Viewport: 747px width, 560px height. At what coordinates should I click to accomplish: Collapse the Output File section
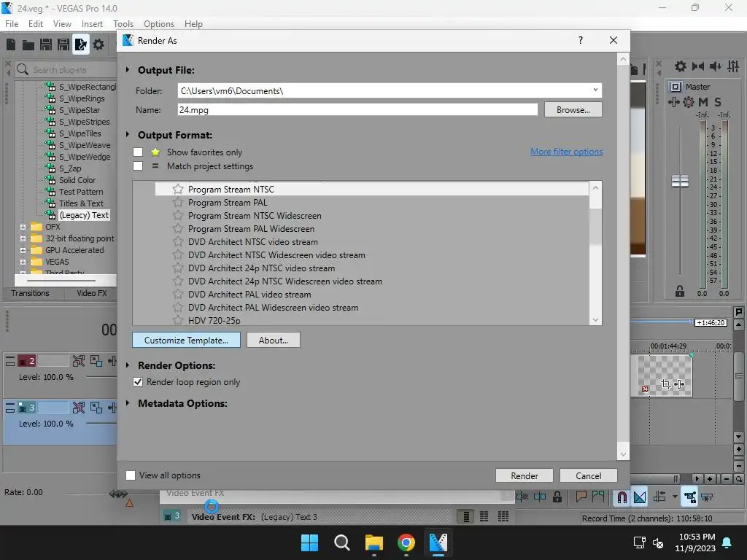pos(128,69)
